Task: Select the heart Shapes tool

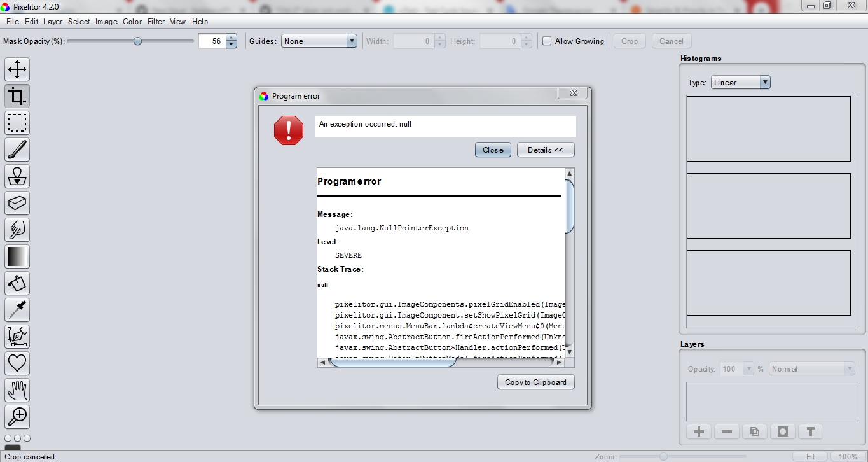Action: pyautogui.click(x=17, y=363)
